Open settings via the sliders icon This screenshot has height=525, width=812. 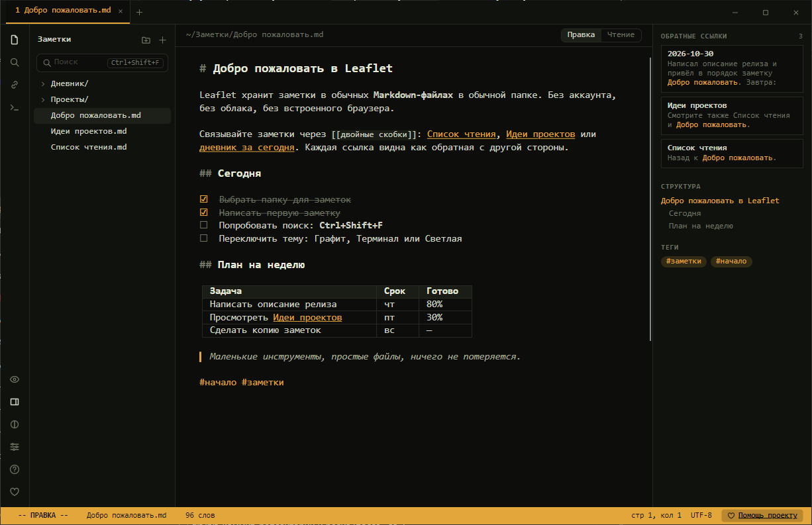15,447
